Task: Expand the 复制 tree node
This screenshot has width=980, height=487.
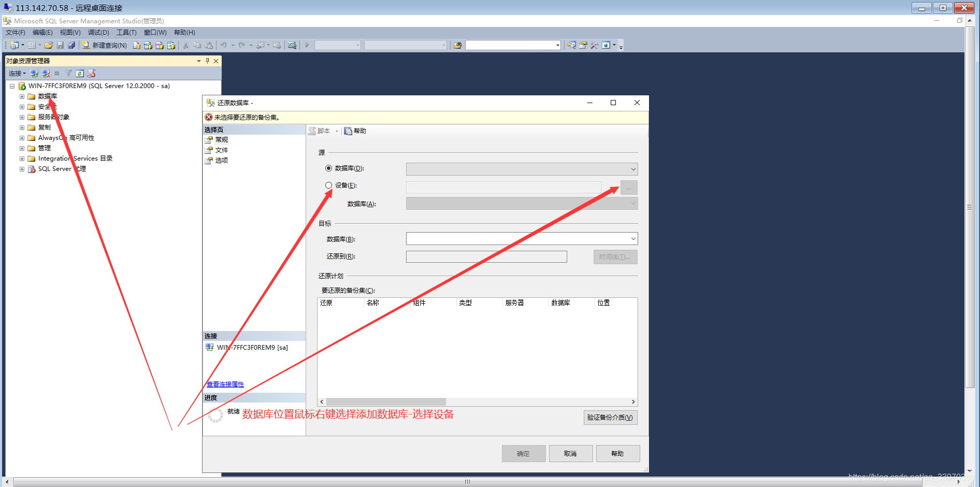Action: pos(22,127)
